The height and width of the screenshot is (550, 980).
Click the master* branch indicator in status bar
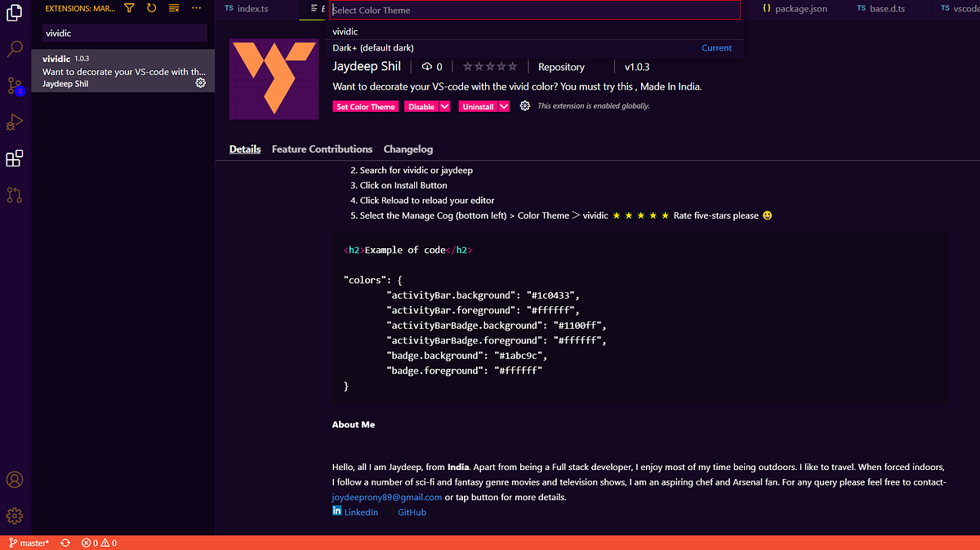click(x=29, y=542)
